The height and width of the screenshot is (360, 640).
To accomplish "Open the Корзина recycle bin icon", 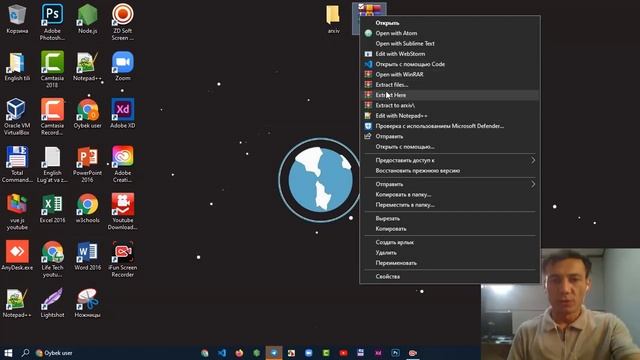I will [17, 19].
